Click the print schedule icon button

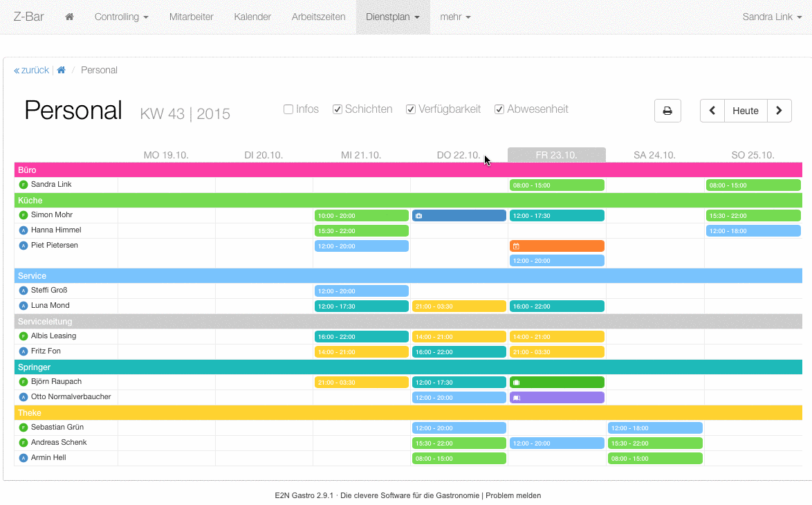point(667,111)
